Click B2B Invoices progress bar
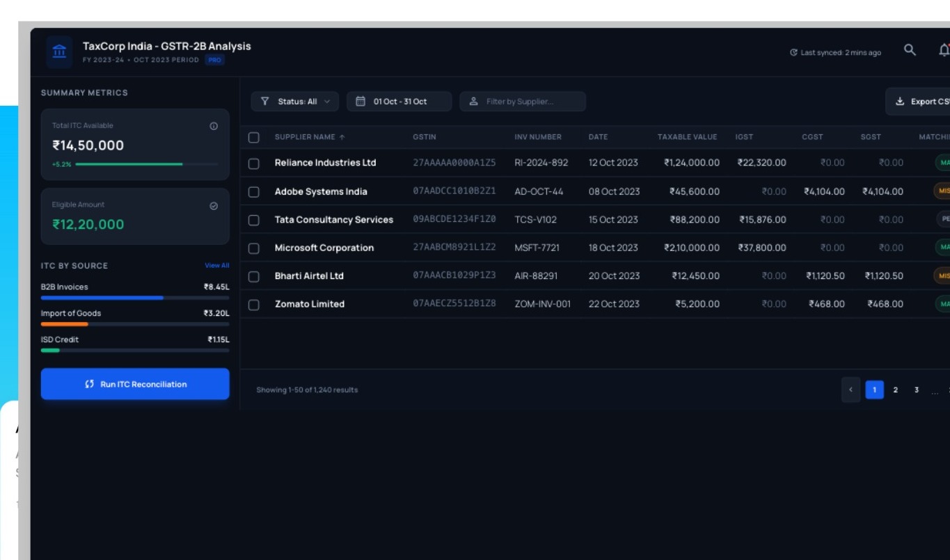Viewport: 950px width, 560px height. point(135,298)
